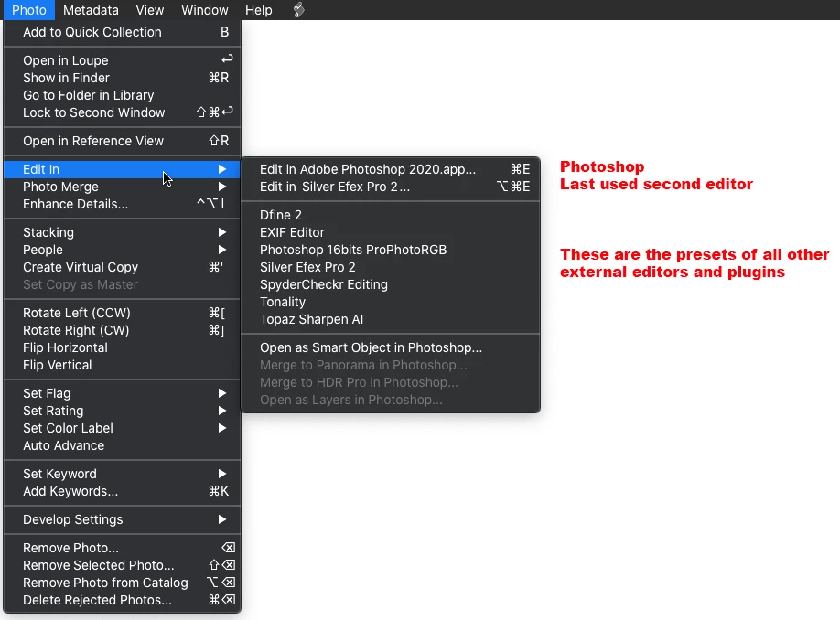840x620 pixels.
Task: Select the EXIF Editor preset
Action: tap(391, 232)
